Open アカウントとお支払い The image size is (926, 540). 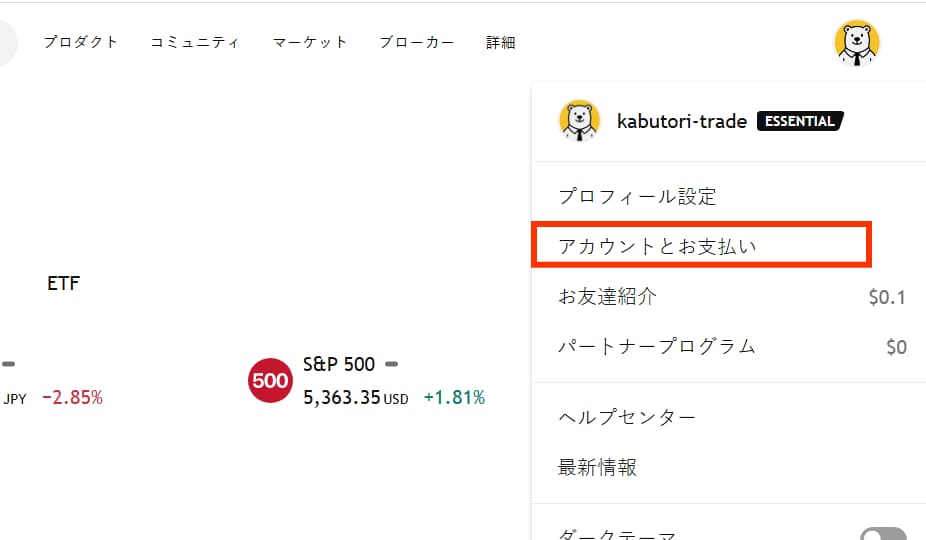(657, 246)
